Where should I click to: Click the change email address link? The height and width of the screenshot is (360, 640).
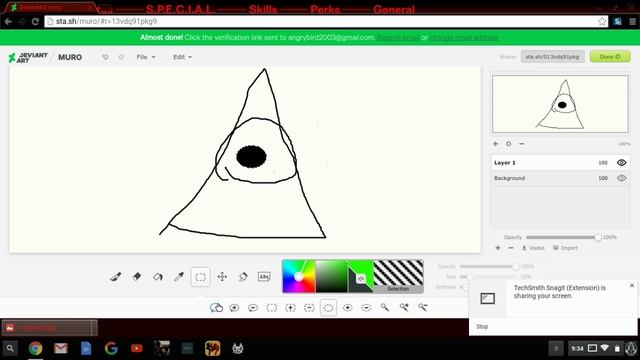tap(464, 38)
